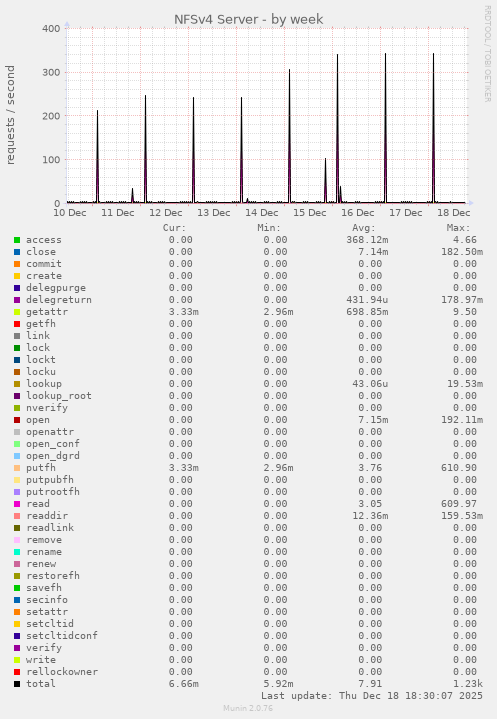
Task: Click the total current value 6.66m
Action: (183, 684)
